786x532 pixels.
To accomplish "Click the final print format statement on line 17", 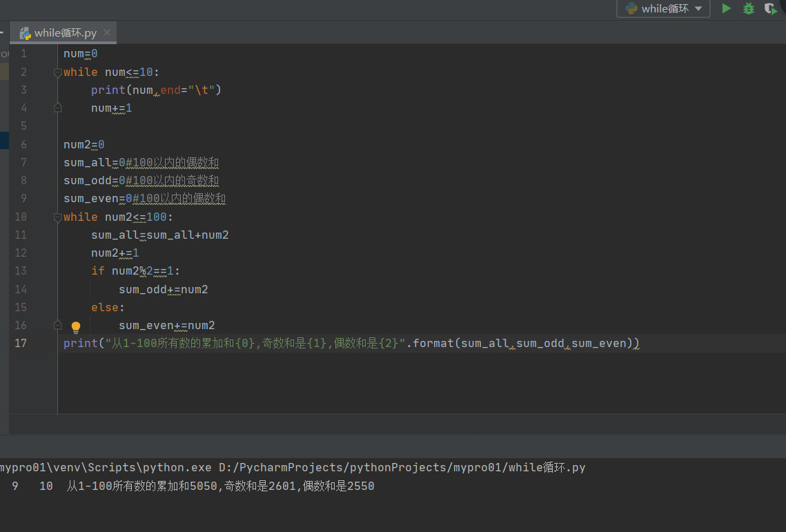I will pyautogui.click(x=351, y=344).
